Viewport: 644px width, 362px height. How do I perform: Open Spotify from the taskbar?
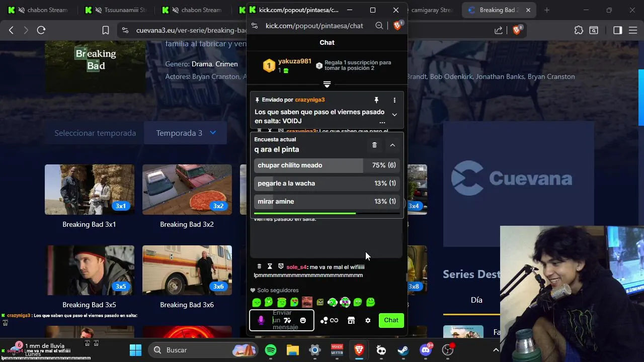(x=271, y=350)
